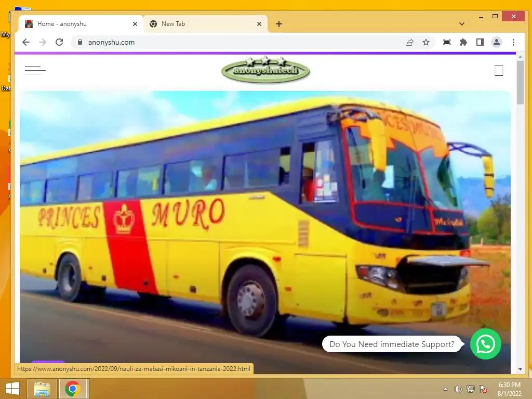532x399 pixels.
Task: Go back to the previous page
Action: point(26,42)
